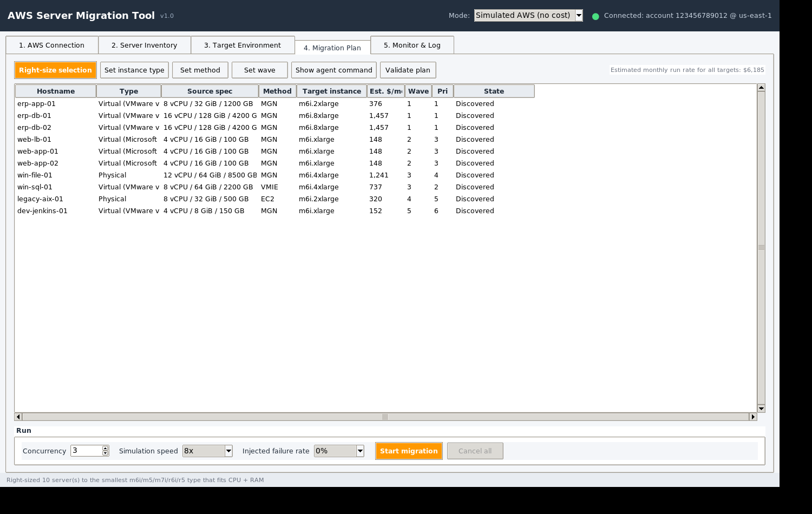Select the web-lb-01 server row
Screen dimensions: 812x514
[274, 140]
